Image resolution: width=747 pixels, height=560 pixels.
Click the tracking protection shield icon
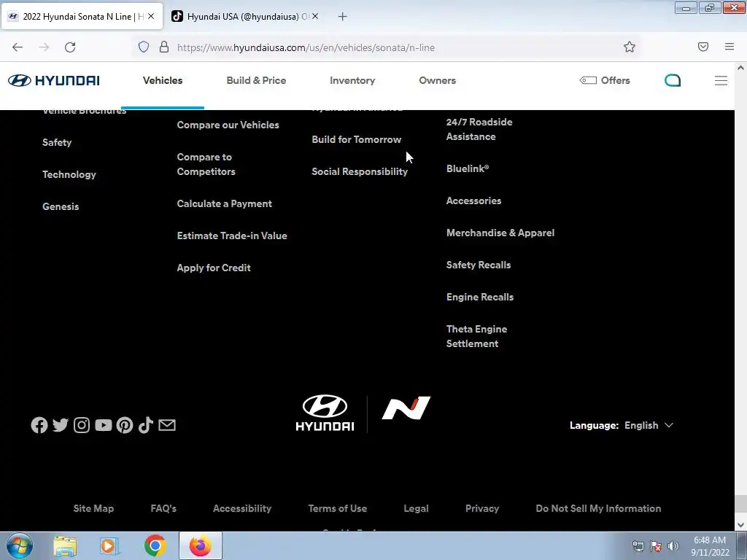[x=144, y=47]
